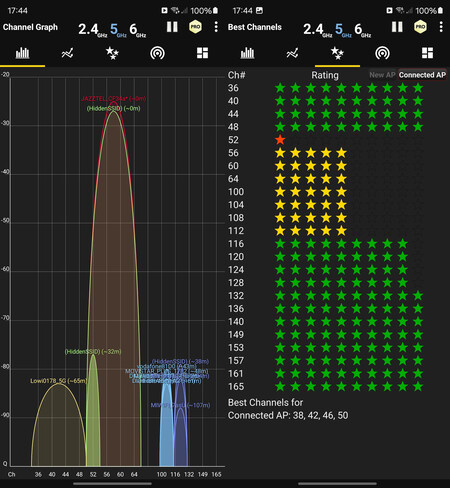Pause scanning on Channel Graph screen
450x488 pixels.
tap(172, 27)
